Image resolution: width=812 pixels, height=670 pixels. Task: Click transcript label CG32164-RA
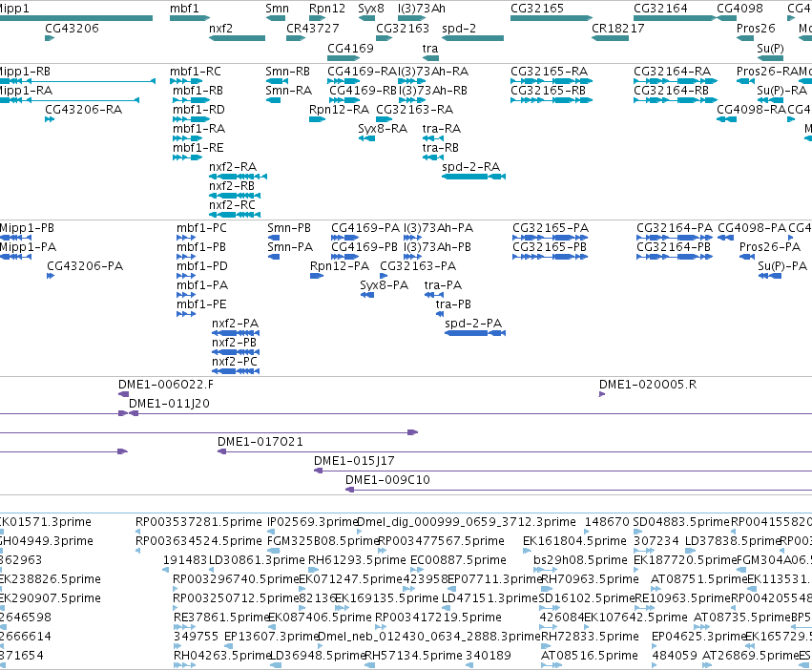pos(672,71)
